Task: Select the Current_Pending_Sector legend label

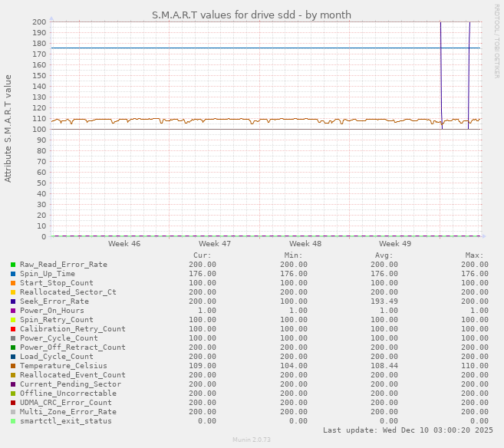Action: click(x=71, y=384)
